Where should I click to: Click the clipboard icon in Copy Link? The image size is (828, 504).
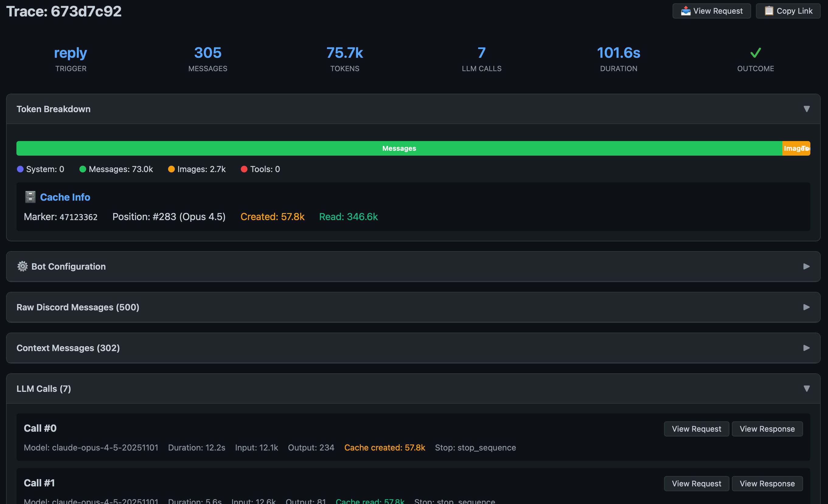(770, 11)
